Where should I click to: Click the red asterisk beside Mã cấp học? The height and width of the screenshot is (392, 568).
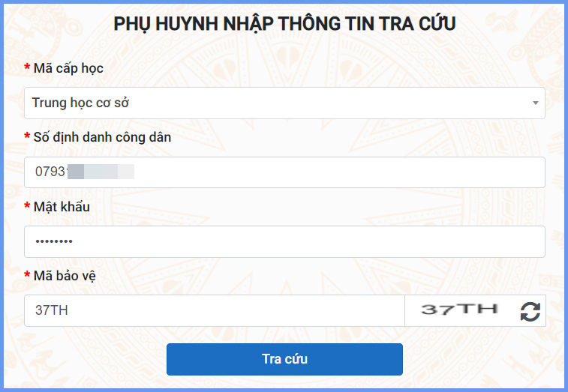tap(27, 69)
